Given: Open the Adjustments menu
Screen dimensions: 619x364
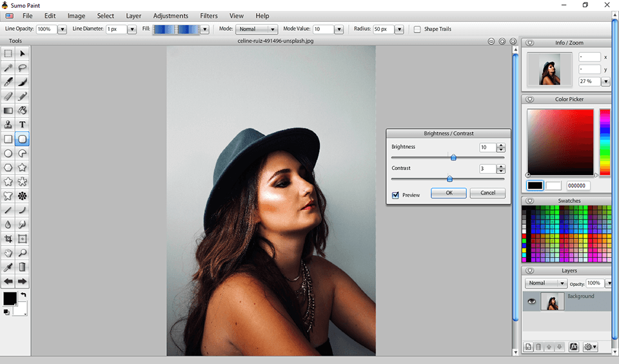Looking at the screenshot, I should coord(170,15).
